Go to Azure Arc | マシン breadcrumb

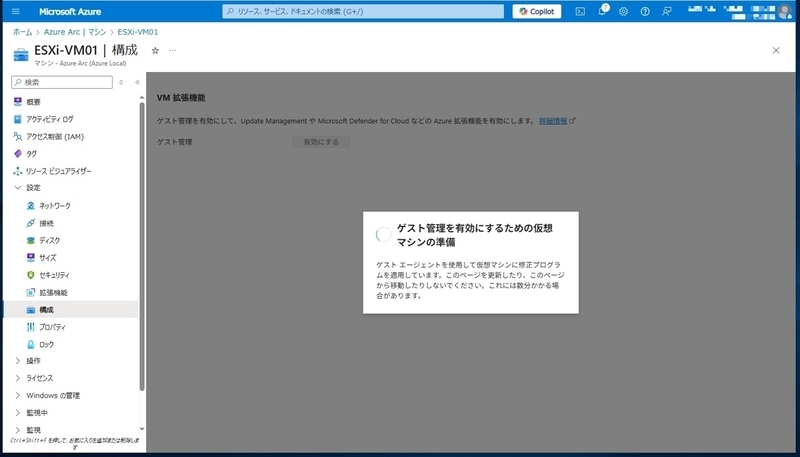click(75, 32)
